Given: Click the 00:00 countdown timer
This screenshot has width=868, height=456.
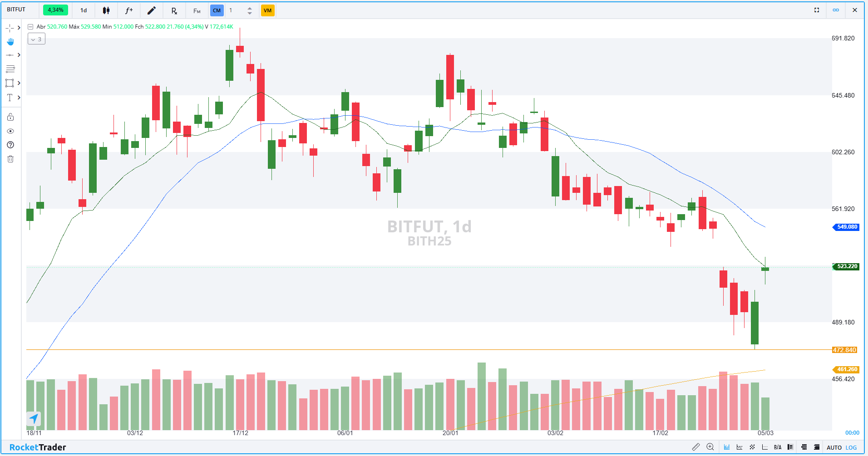Looking at the screenshot, I should 852,433.
